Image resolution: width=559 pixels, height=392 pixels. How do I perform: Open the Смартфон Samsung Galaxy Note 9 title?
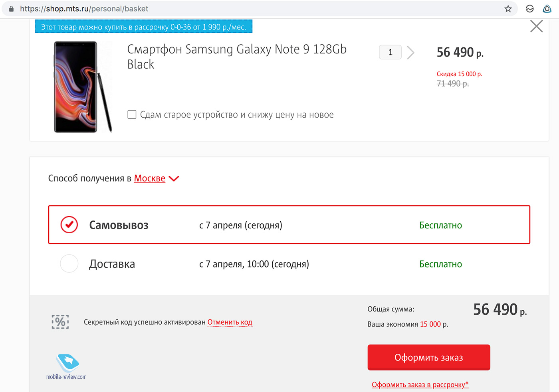[237, 56]
